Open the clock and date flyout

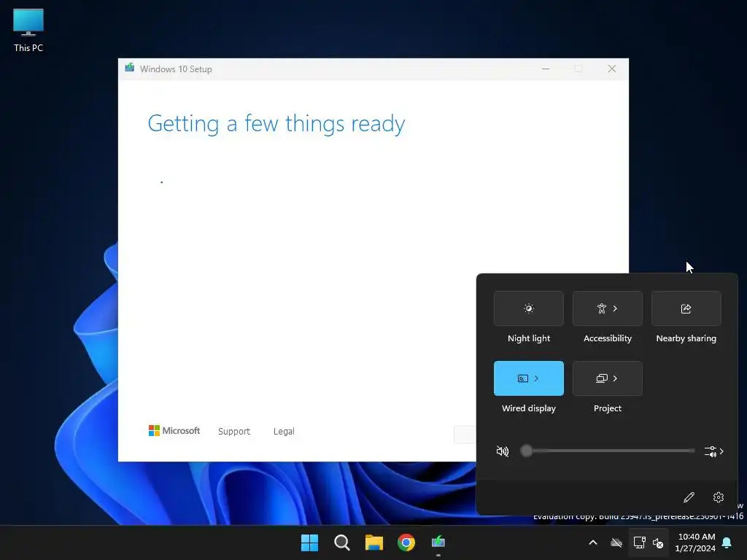click(x=695, y=542)
